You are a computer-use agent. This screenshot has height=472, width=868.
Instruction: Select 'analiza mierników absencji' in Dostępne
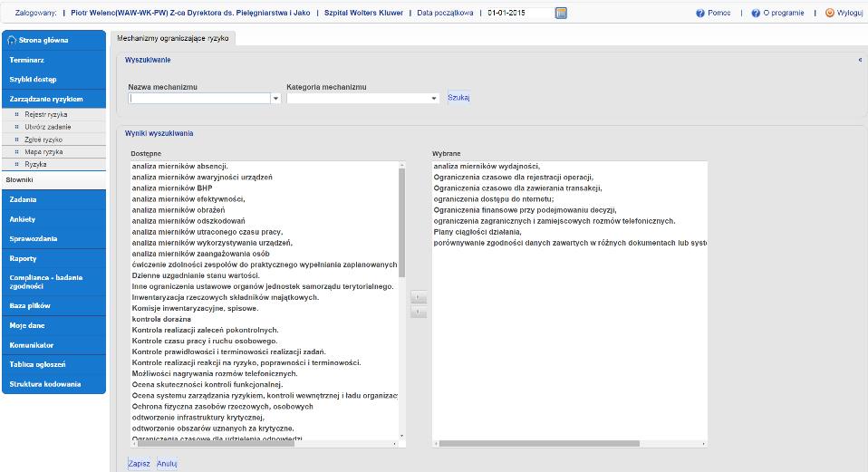[180, 166]
